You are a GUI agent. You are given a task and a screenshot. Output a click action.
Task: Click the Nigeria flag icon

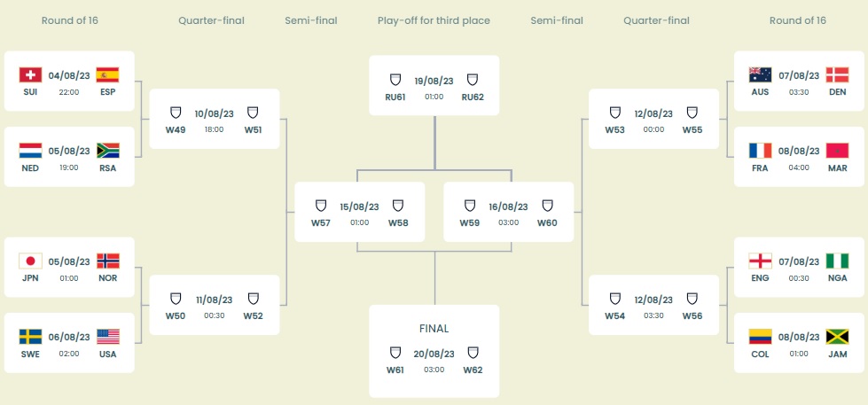pos(837,261)
